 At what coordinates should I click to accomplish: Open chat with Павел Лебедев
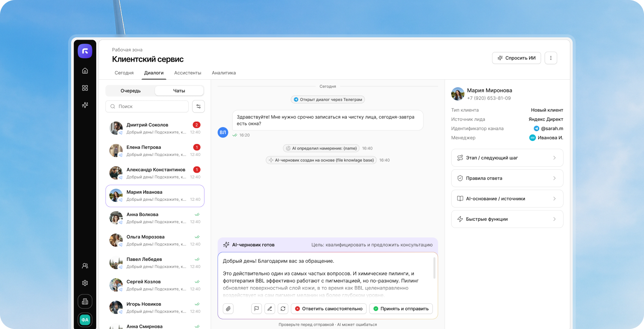point(155,263)
